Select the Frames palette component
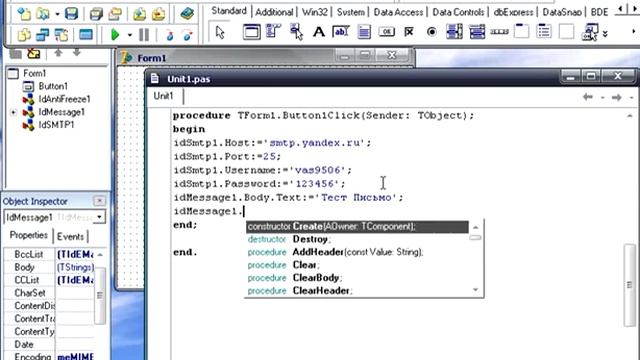This screenshot has height=360, width=640. 251,32
